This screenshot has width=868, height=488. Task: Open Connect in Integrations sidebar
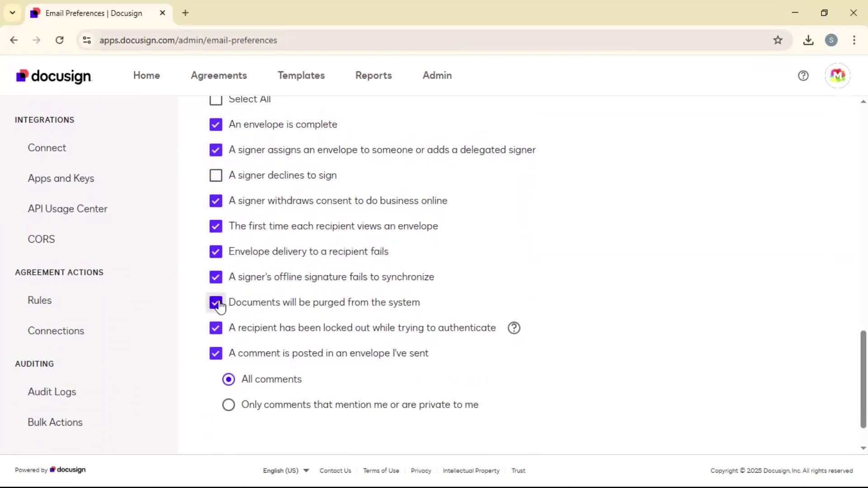pyautogui.click(x=47, y=148)
